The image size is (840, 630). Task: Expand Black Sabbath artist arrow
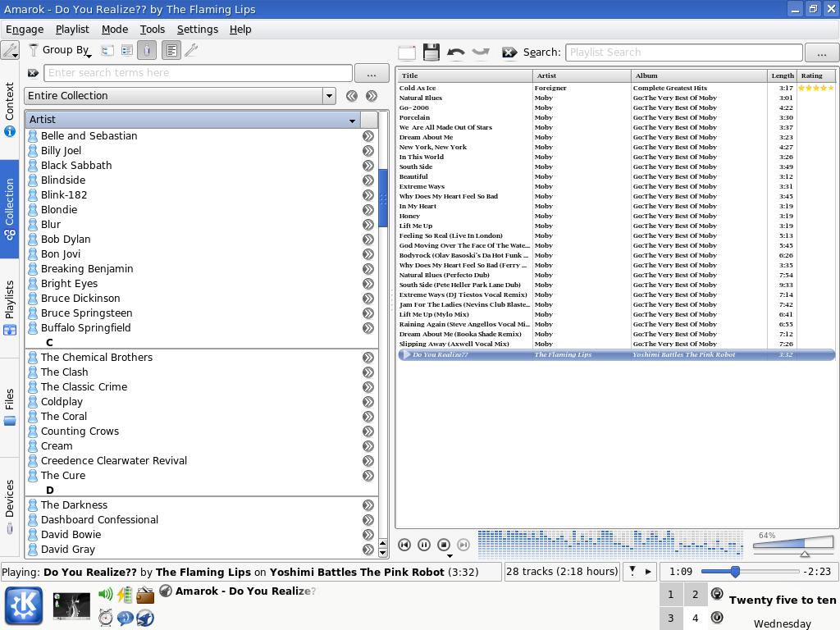(368, 166)
